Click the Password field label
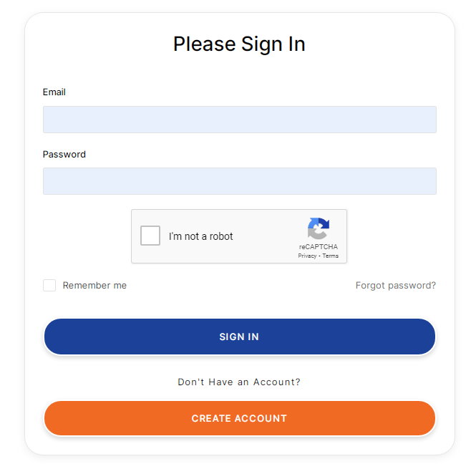Screen dimensions: 476x469 [64, 155]
